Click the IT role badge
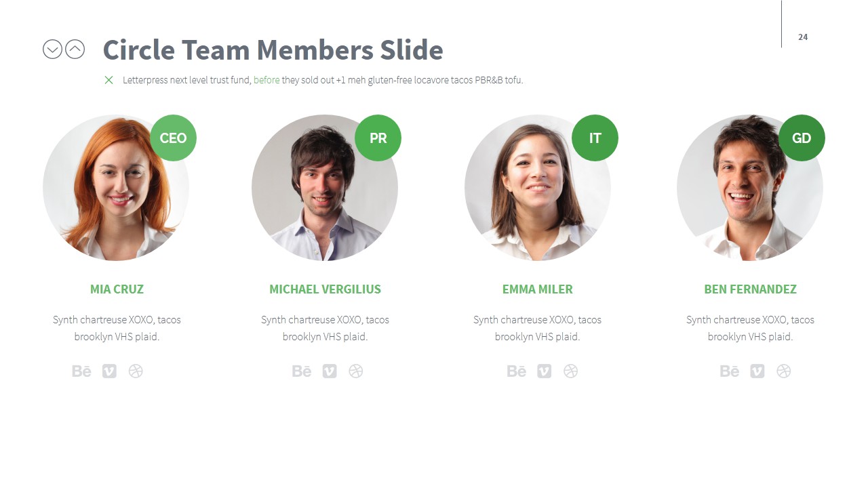Image resolution: width=868 pixels, height=488 pixels. tap(595, 138)
